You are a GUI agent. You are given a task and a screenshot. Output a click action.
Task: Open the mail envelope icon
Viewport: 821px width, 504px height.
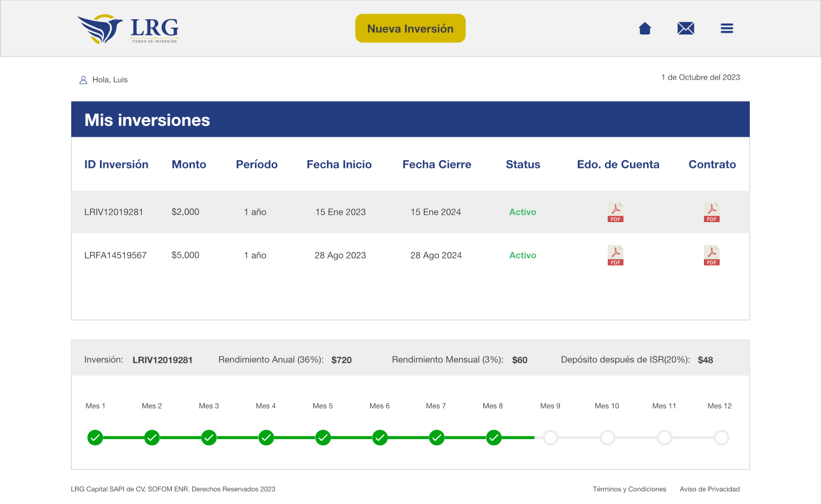pos(685,28)
